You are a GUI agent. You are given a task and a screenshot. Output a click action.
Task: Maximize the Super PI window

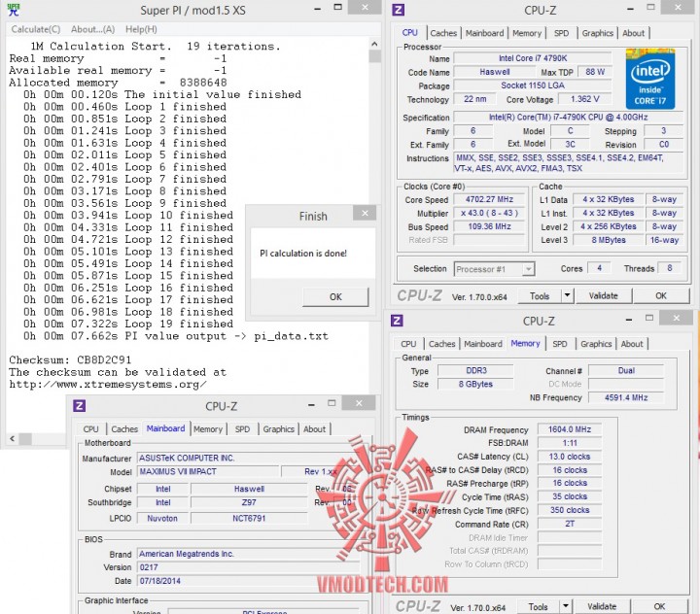coord(338,8)
